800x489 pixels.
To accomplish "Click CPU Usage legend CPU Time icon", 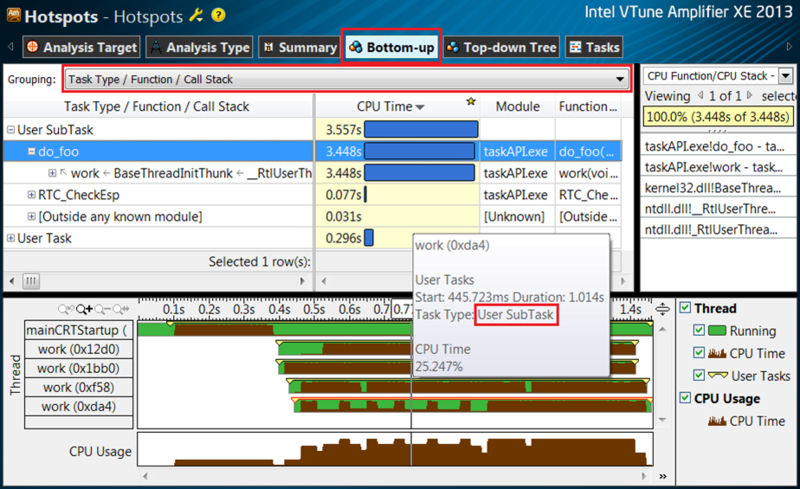I will pos(717,421).
